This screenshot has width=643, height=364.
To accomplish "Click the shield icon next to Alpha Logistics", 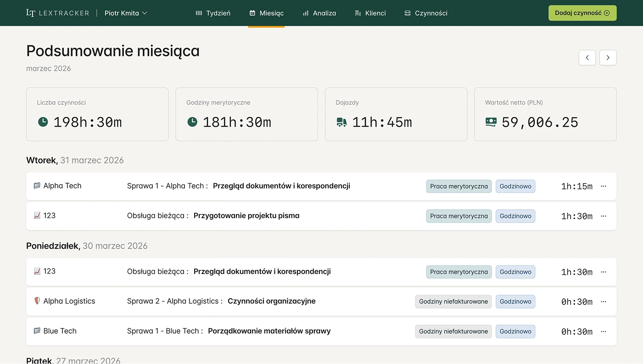I will [x=37, y=301].
